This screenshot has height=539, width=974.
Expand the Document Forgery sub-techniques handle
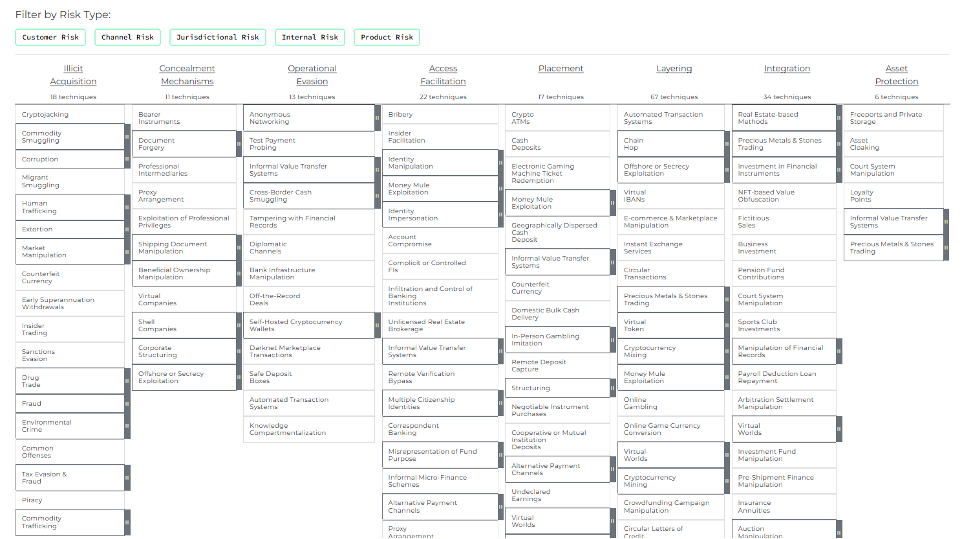237,144
